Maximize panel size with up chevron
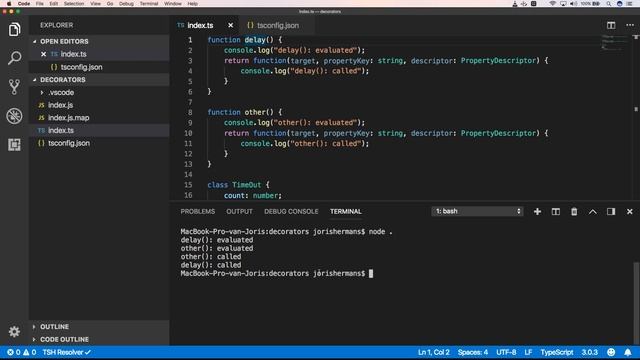The image size is (640, 360). click(x=592, y=211)
